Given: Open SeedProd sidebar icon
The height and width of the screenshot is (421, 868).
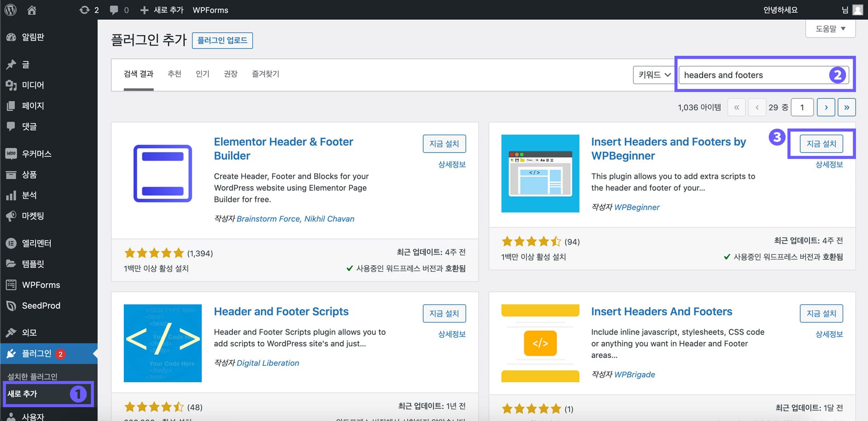Looking at the screenshot, I should click(x=11, y=305).
